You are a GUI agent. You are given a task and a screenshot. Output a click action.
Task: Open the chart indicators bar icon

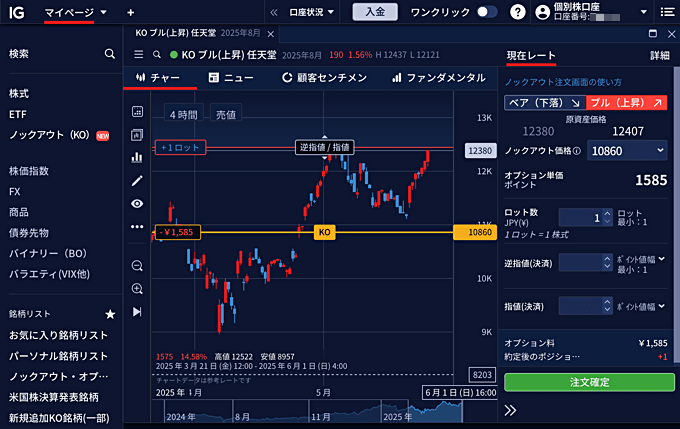[x=137, y=157]
